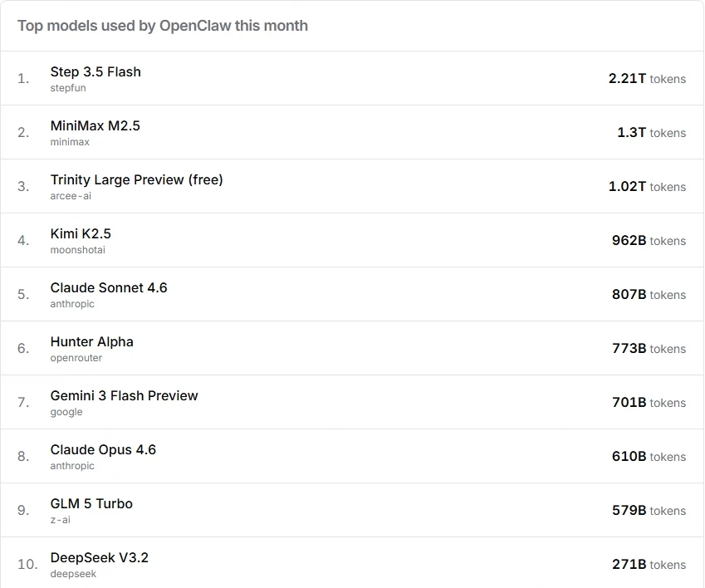Click the anthropic provider under Claude Sonnet 4.6
This screenshot has height=588, width=705.
pos(72,304)
